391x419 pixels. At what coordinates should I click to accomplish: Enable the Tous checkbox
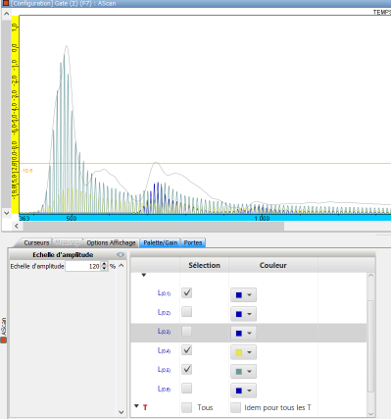[187, 407]
